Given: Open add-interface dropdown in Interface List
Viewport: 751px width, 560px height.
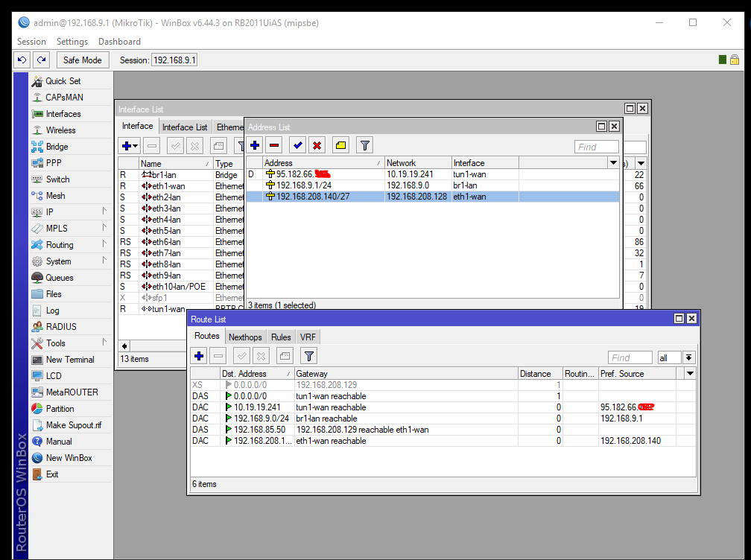Looking at the screenshot, I should pos(130,146).
